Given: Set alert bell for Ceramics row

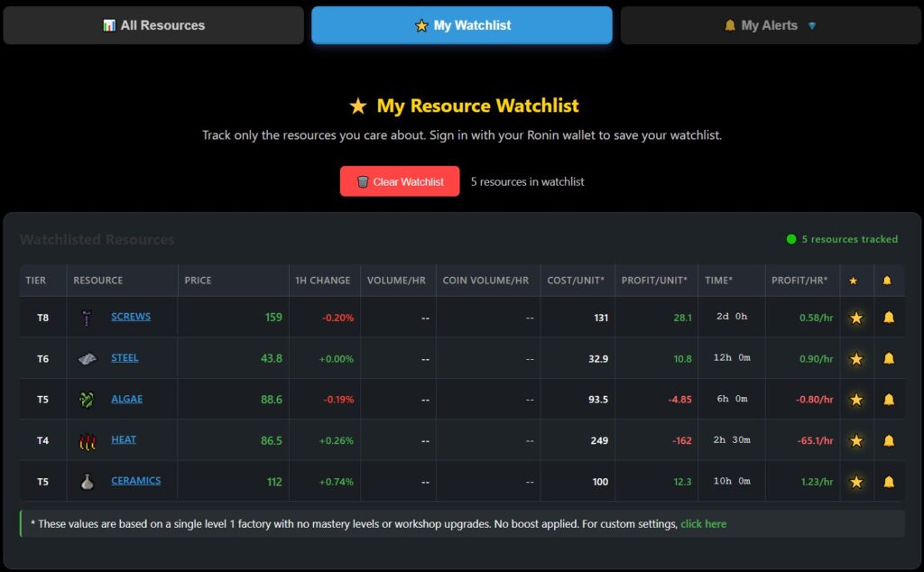Looking at the screenshot, I should [889, 482].
